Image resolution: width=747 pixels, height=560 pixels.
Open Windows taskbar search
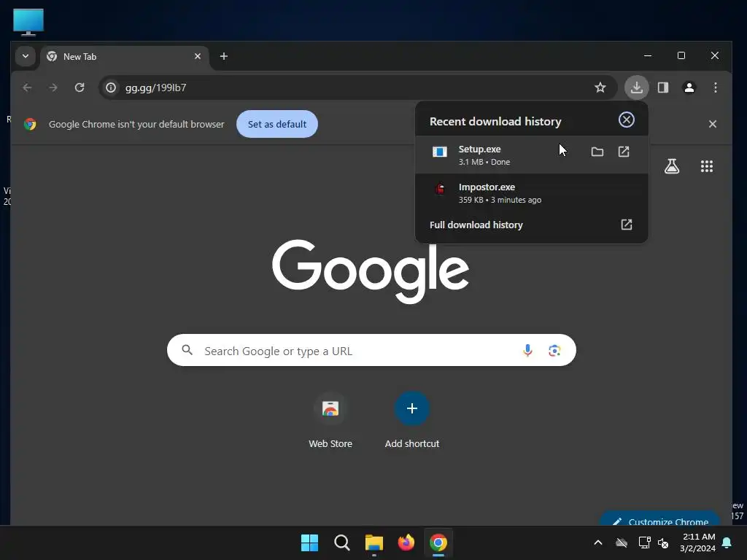point(341,542)
